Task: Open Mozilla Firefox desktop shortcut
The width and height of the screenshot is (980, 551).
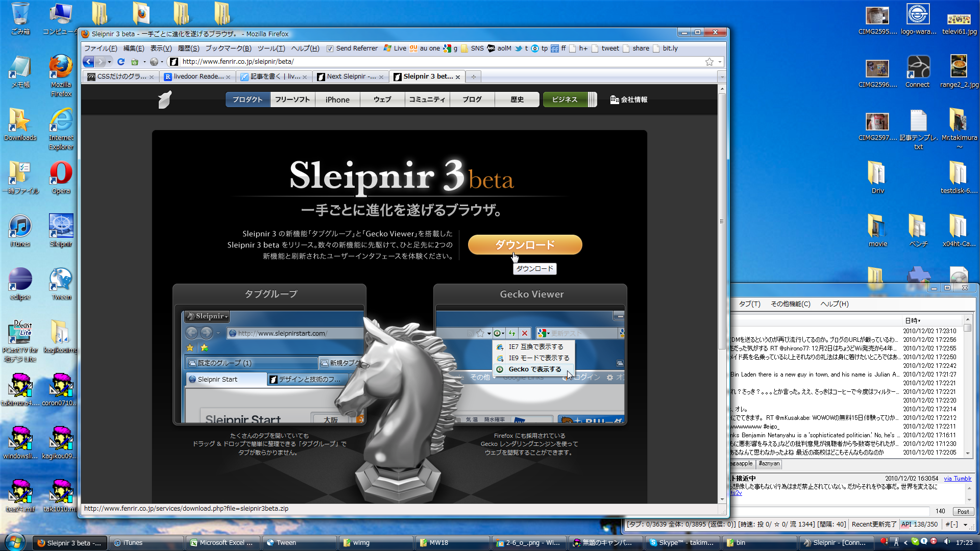Action: tap(61, 76)
